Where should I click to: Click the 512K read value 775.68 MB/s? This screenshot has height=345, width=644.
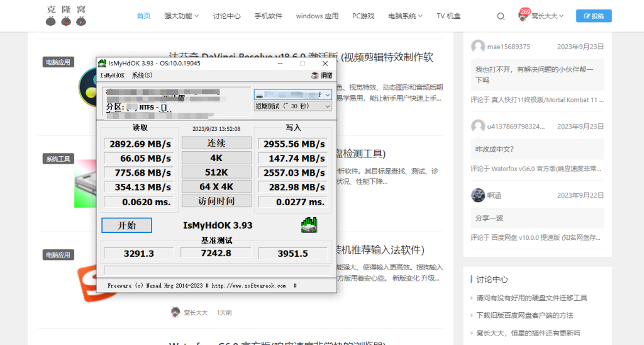pyautogui.click(x=138, y=172)
